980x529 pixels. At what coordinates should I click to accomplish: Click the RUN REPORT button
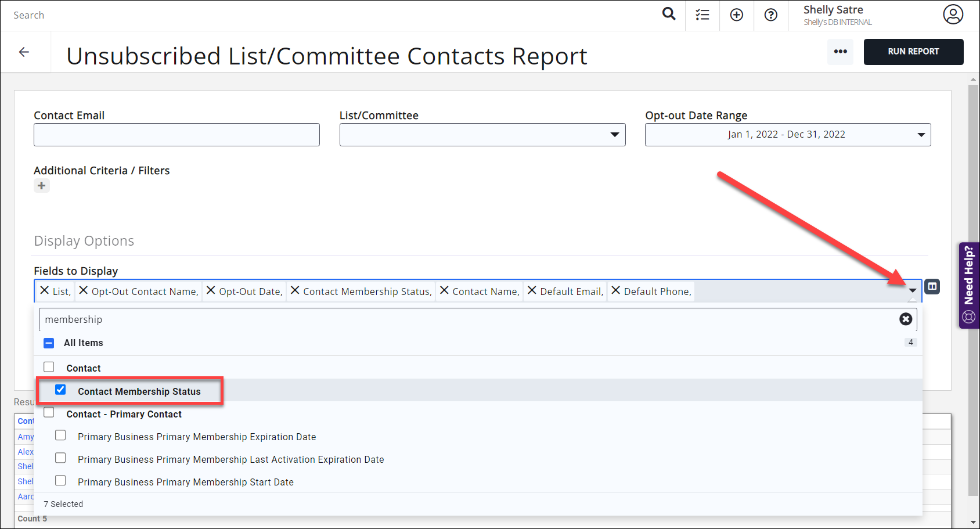pos(913,52)
